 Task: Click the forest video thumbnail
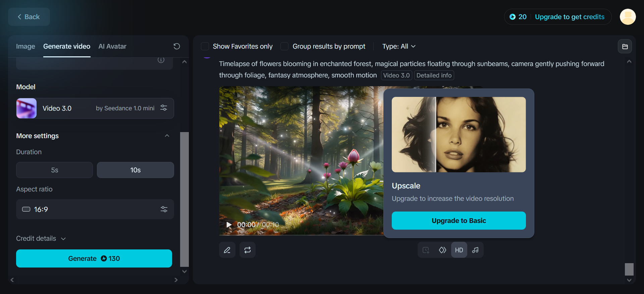click(x=301, y=161)
